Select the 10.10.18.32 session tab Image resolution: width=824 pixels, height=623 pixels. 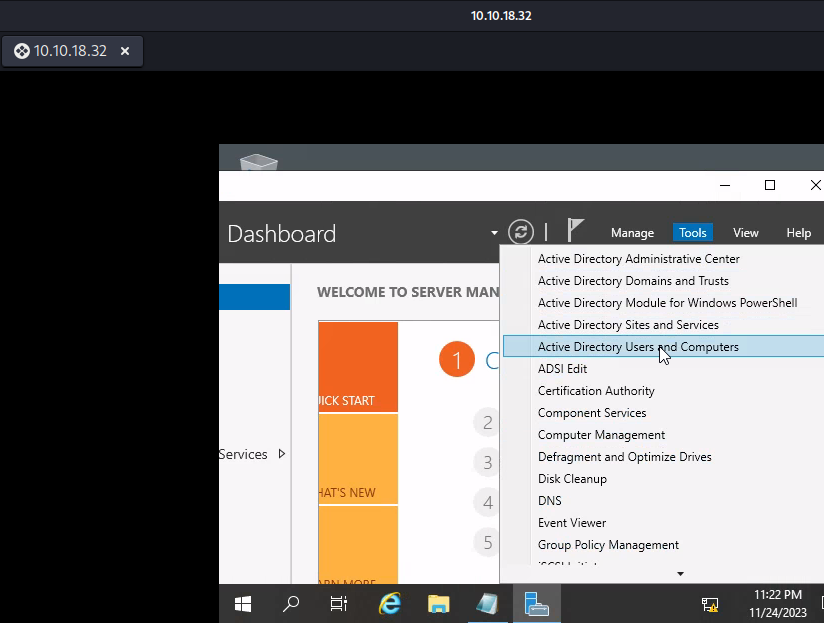click(73, 51)
